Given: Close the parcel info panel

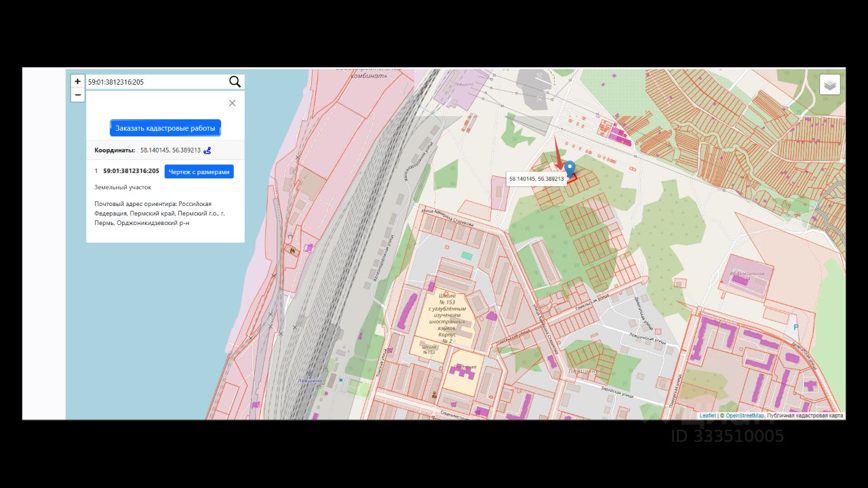Looking at the screenshot, I should click(232, 103).
